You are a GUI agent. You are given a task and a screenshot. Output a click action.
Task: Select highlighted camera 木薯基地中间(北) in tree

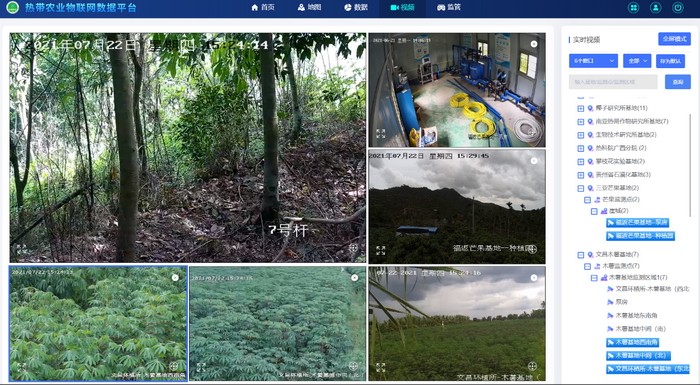coord(638,356)
